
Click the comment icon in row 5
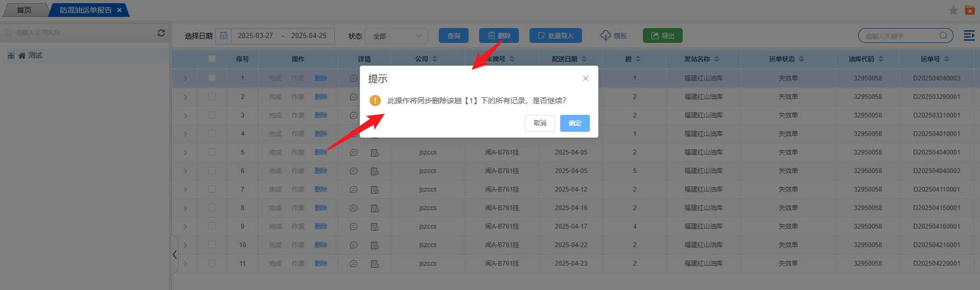click(x=354, y=152)
